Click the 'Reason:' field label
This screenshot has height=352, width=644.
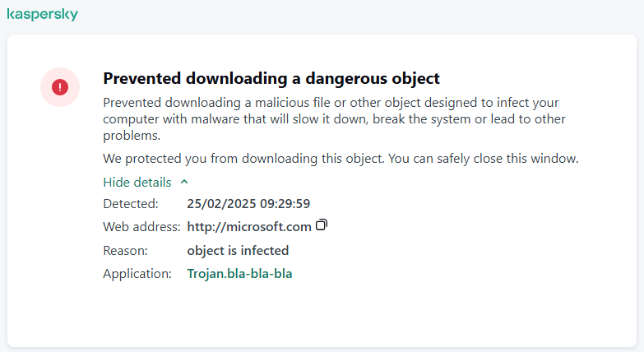click(125, 250)
